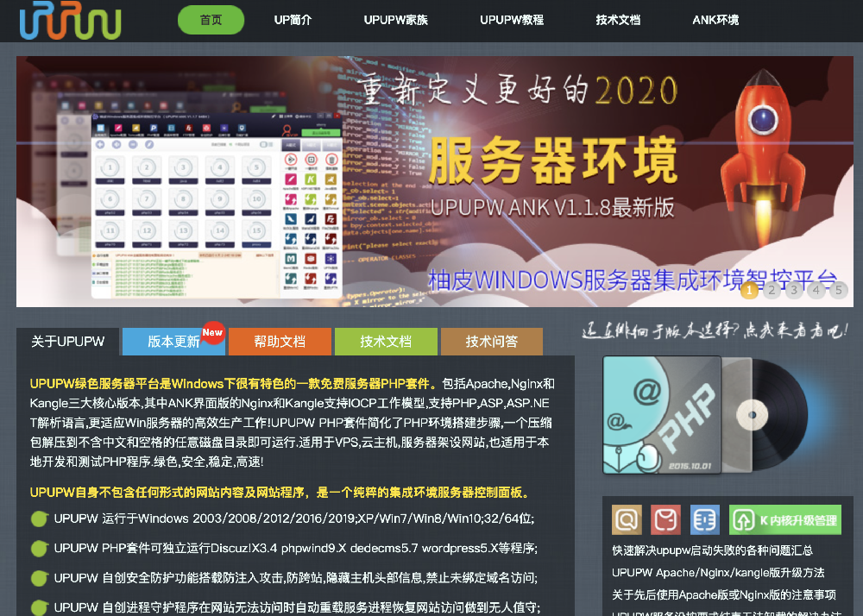Open 快速解决upupw启动失败的各种问题汇总 link

(712, 550)
